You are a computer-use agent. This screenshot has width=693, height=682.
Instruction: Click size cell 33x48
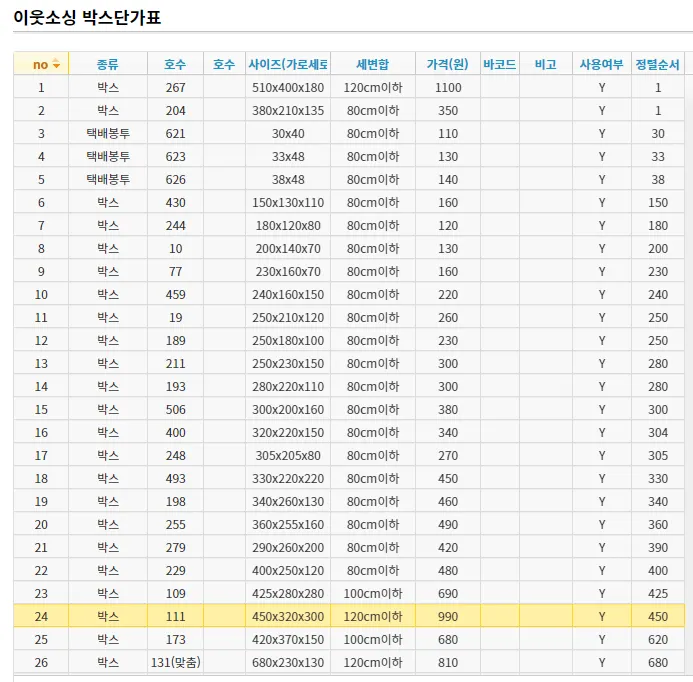click(x=288, y=156)
